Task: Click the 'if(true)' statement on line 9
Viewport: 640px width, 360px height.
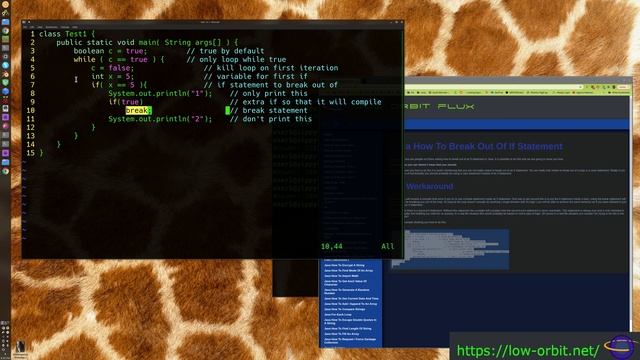Action: pyautogui.click(x=126, y=102)
